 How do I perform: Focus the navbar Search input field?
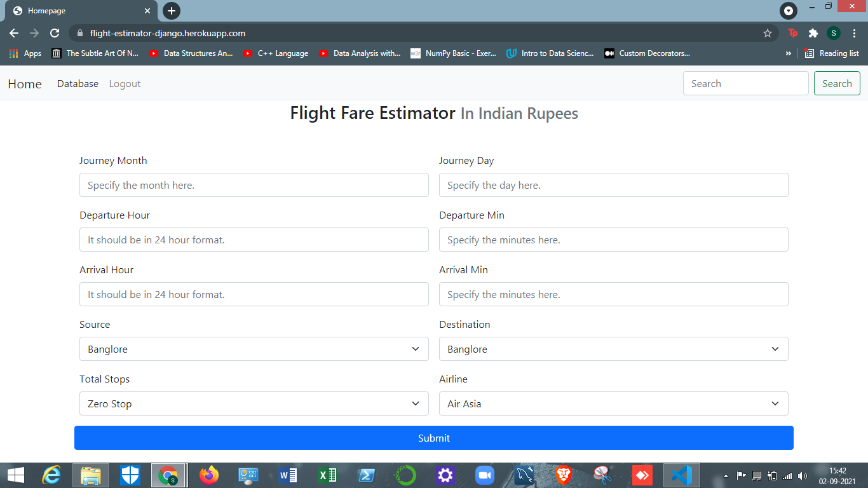pyautogui.click(x=745, y=83)
